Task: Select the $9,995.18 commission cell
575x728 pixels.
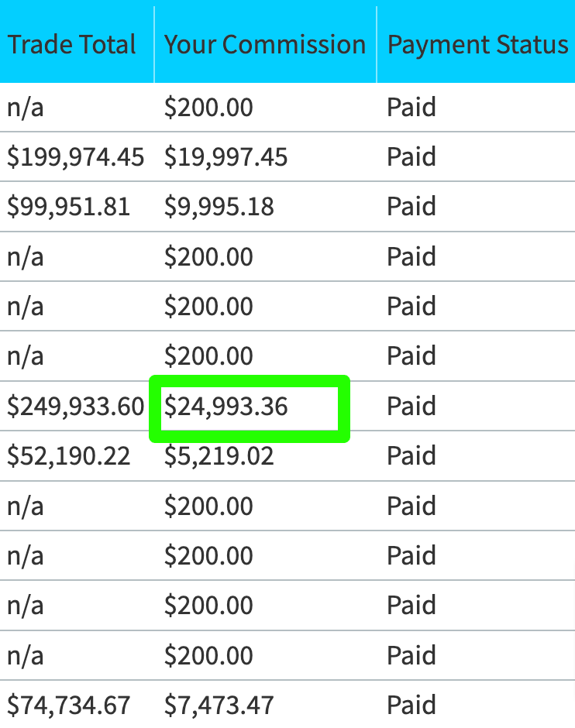Action: [219, 207]
